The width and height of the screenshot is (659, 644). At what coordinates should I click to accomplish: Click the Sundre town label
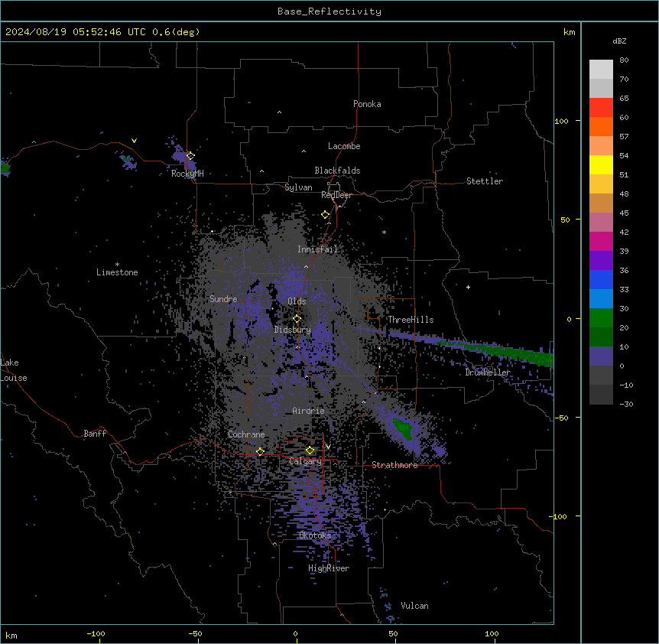pyautogui.click(x=223, y=299)
